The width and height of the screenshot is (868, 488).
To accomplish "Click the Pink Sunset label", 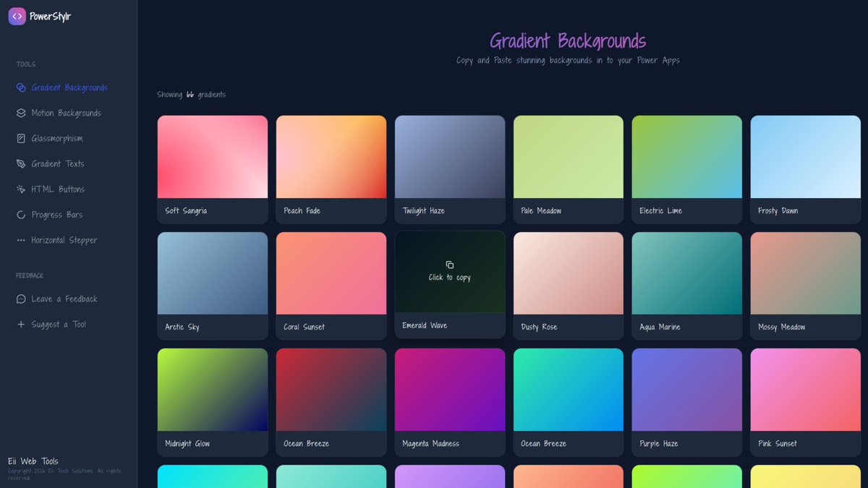I will [x=777, y=444].
